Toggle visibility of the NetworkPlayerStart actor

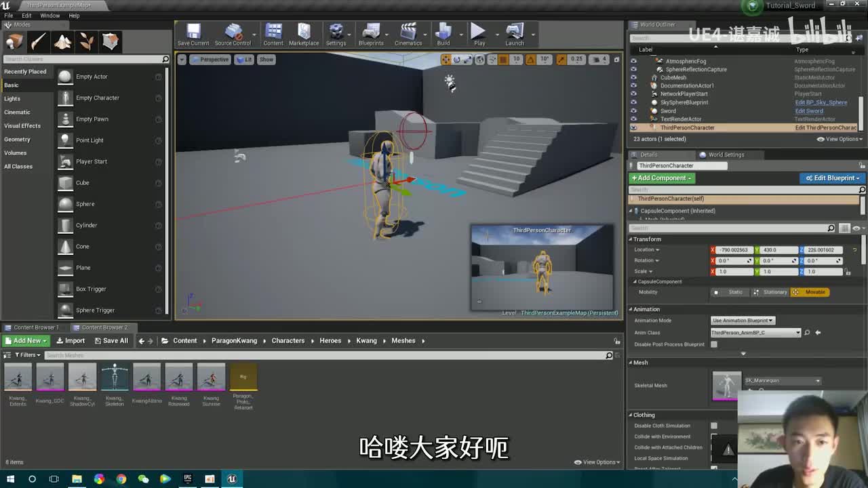pos(633,94)
